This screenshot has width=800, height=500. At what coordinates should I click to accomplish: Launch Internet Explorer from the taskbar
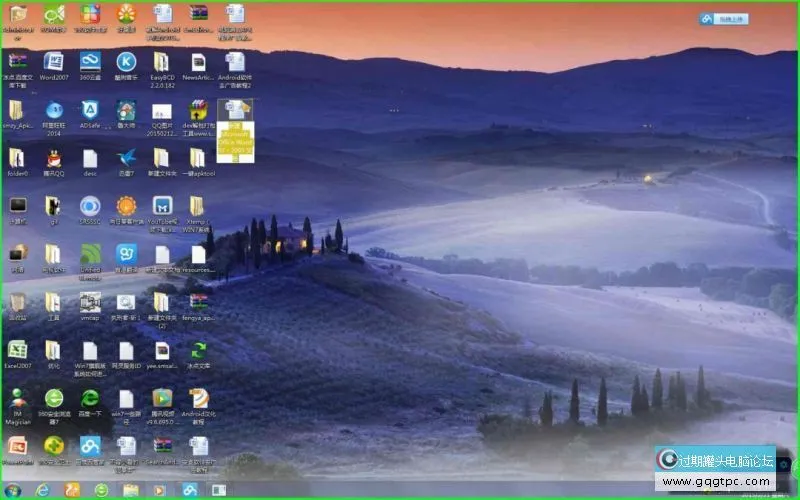click(42, 490)
